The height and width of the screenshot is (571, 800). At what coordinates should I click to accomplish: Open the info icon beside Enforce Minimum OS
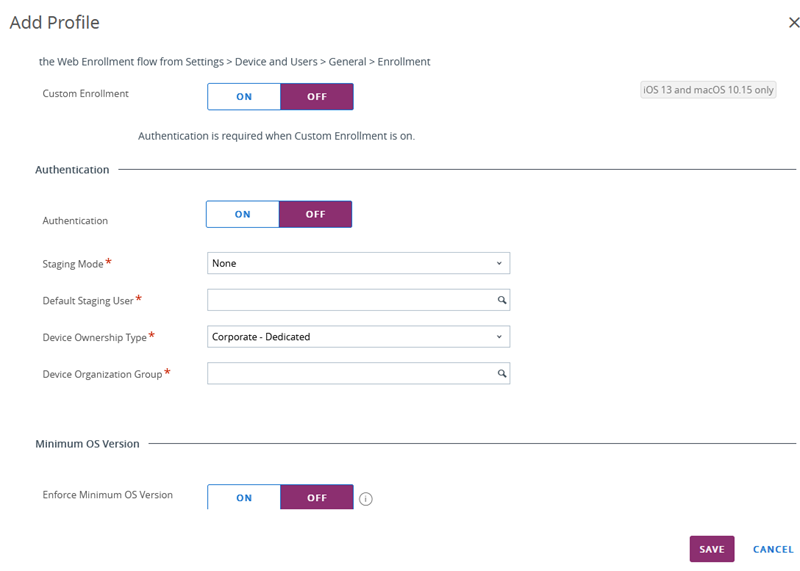pos(366,499)
